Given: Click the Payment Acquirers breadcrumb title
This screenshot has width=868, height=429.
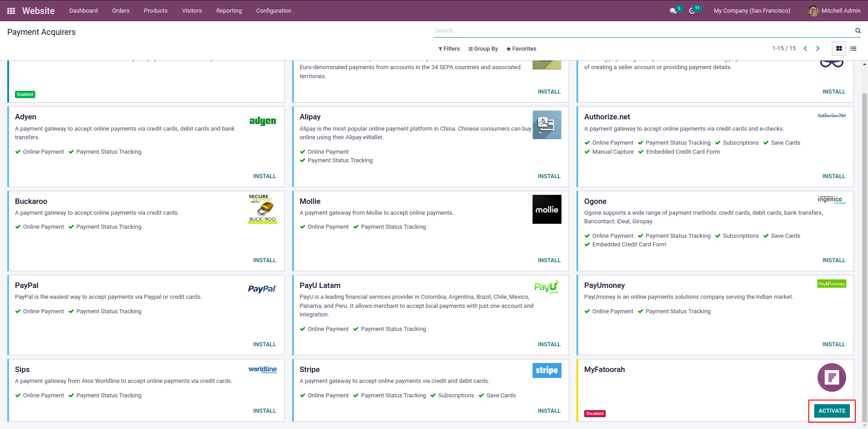Looking at the screenshot, I should [x=42, y=32].
